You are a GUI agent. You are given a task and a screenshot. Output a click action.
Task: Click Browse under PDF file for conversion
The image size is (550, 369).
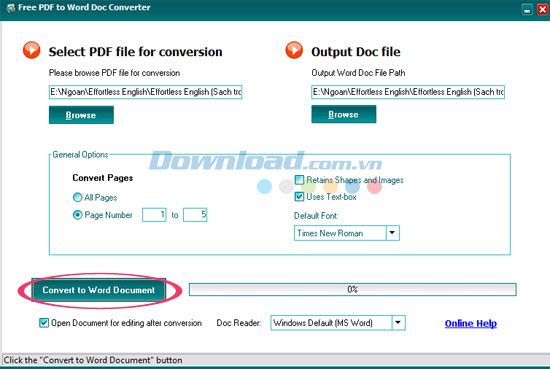click(x=81, y=115)
